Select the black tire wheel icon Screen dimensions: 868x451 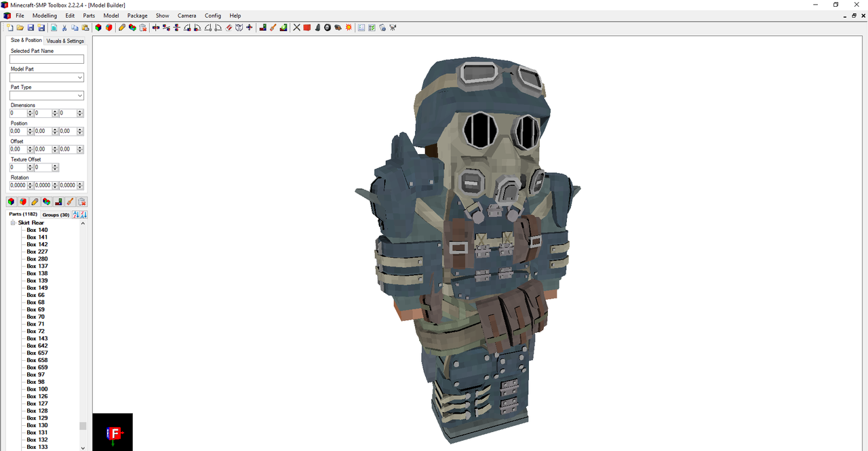[328, 28]
